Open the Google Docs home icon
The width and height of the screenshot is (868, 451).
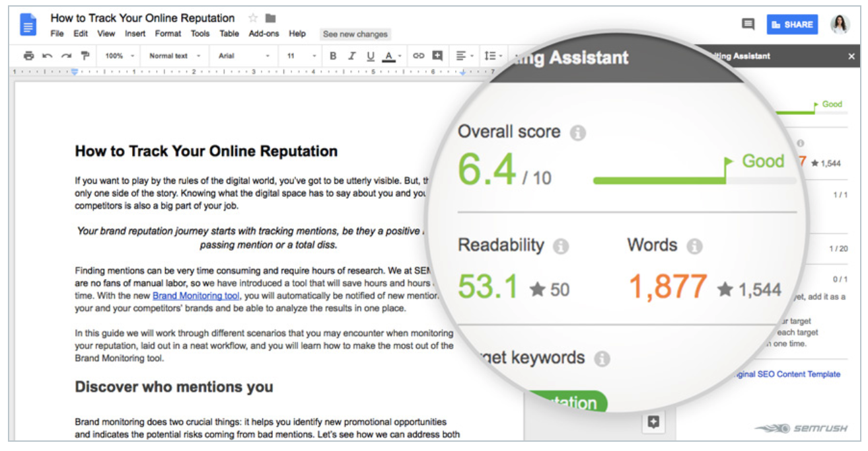(28, 24)
